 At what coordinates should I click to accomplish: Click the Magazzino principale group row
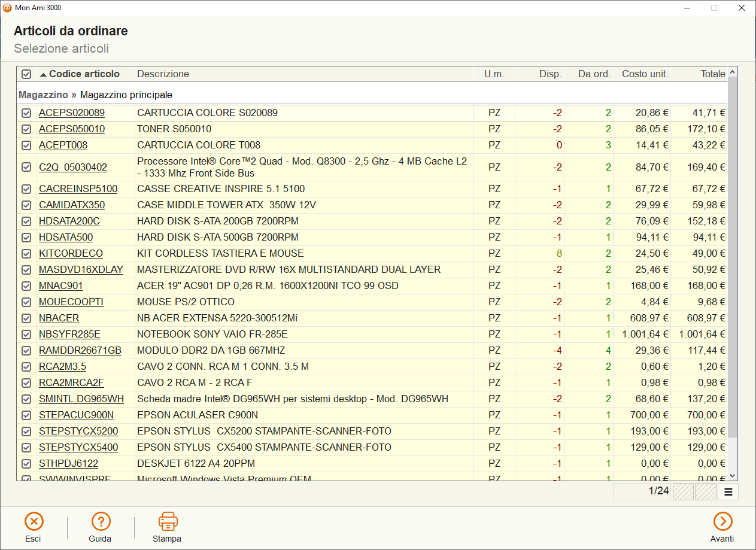coord(372,95)
